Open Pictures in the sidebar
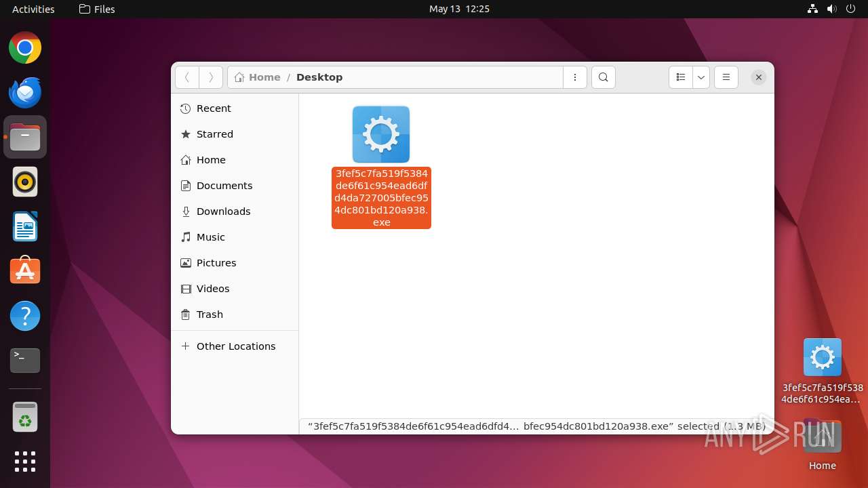The image size is (868, 488). [x=235, y=263]
